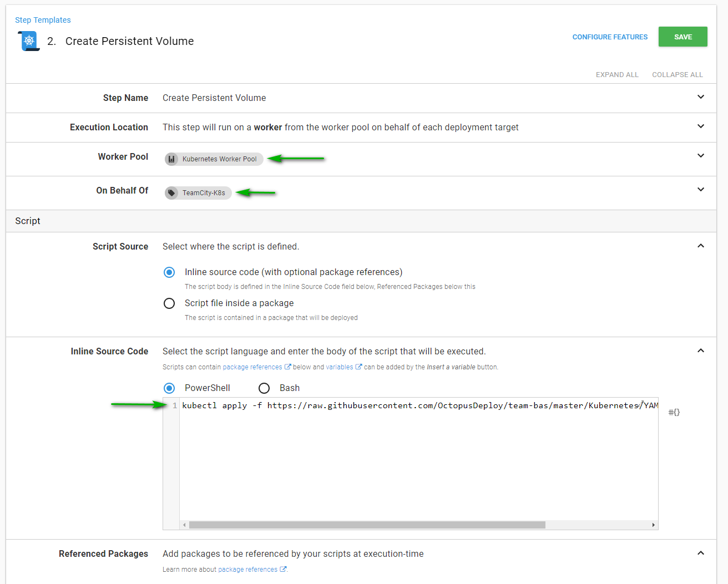The width and height of the screenshot is (728, 584).
Task: Click the code editor left scroll arrow
Action: click(x=184, y=525)
